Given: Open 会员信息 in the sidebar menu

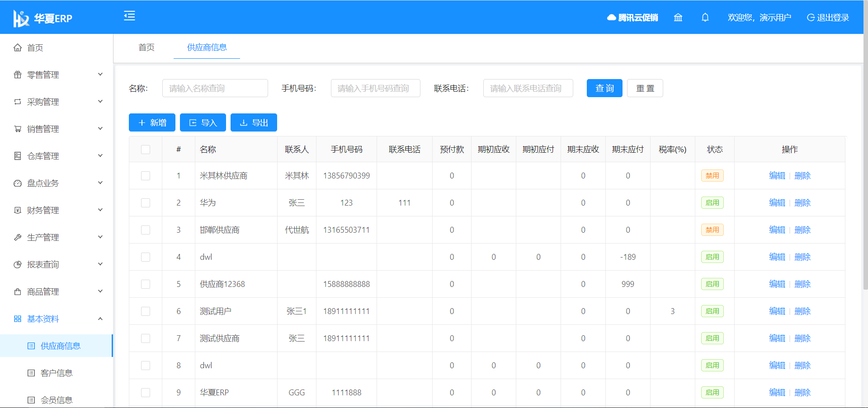Looking at the screenshot, I should click(57, 400).
